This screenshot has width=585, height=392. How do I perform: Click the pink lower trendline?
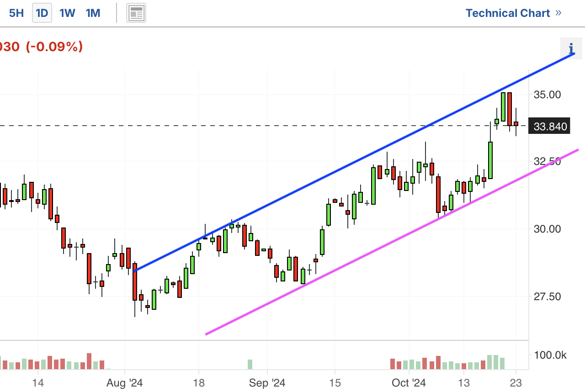pyautogui.click(x=392, y=243)
